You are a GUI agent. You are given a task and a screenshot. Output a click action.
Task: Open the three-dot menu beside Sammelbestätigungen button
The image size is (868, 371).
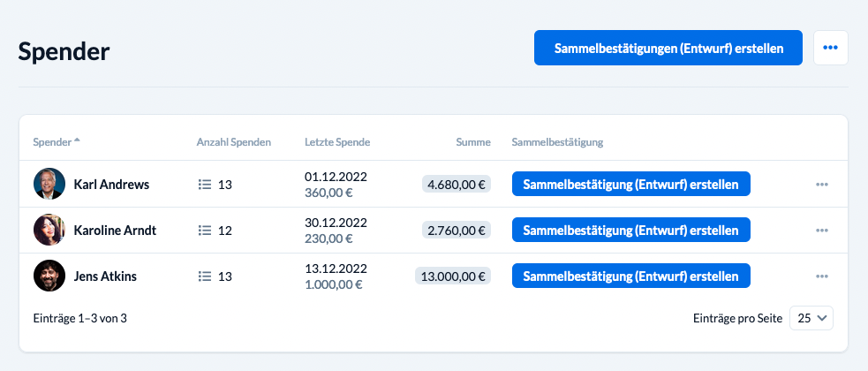coord(830,48)
